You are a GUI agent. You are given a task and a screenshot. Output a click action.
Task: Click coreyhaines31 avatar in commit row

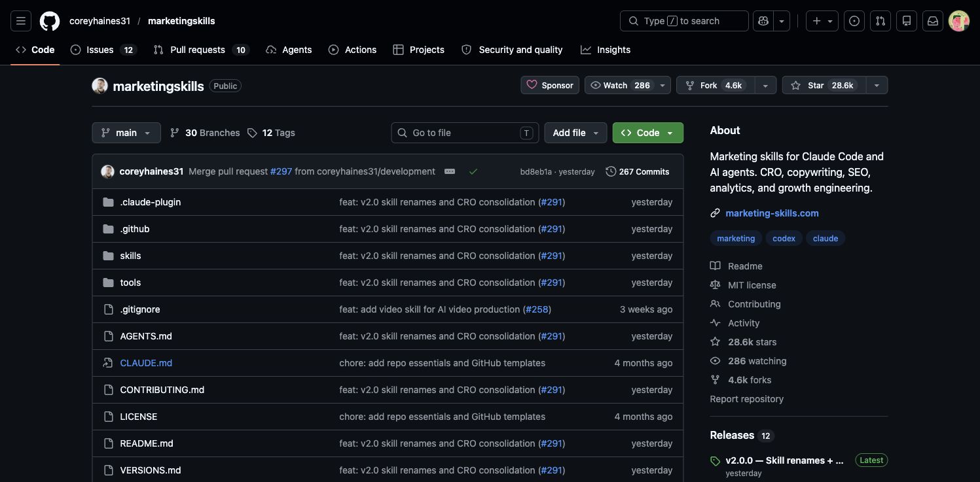coord(107,171)
